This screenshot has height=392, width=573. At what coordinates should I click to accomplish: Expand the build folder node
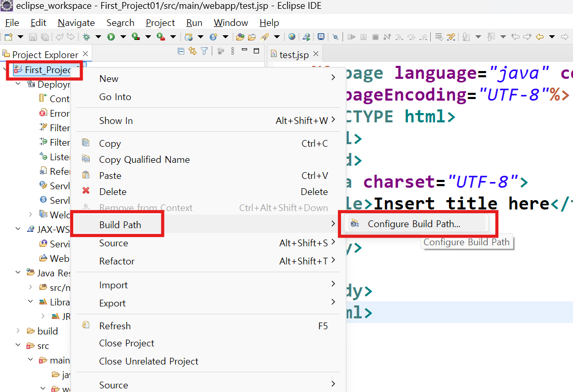pos(18,331)
